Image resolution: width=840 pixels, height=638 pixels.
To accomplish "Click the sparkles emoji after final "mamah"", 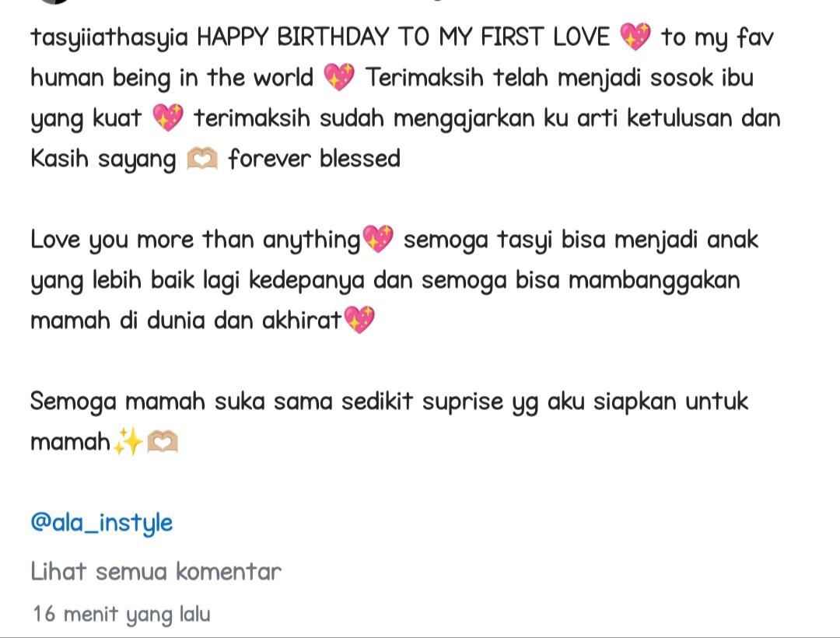I will [128, 443].
